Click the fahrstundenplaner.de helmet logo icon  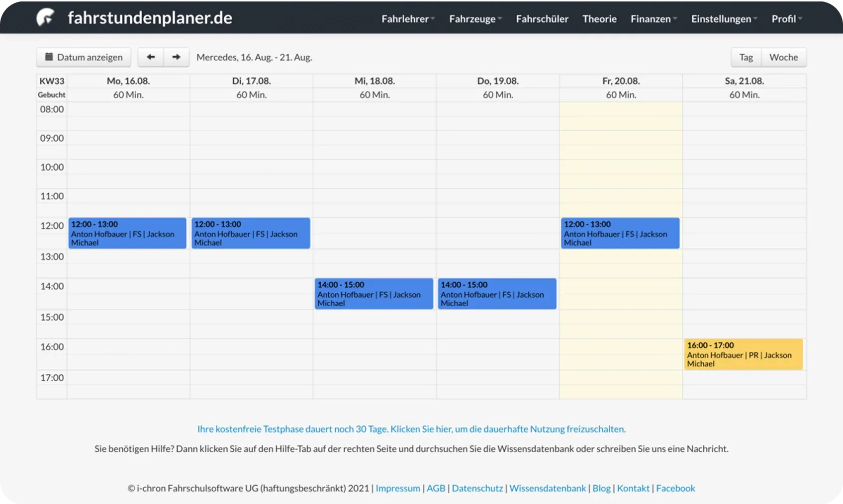click(45, 17)
